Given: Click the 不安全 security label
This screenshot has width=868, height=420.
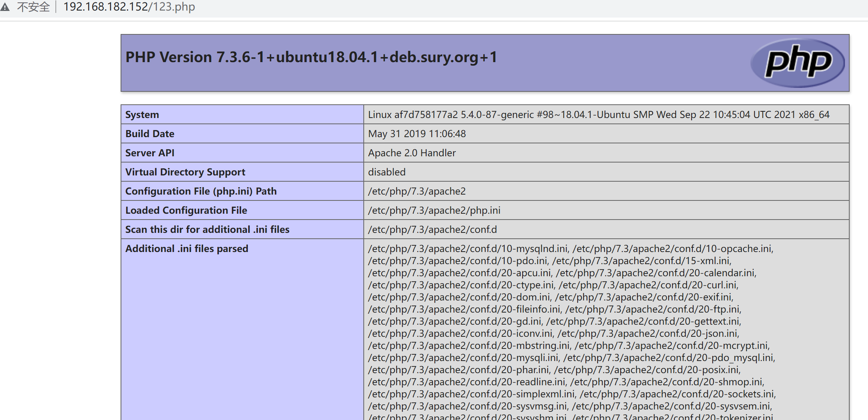Looking at the screenshot, I should [x=33, y=7].
